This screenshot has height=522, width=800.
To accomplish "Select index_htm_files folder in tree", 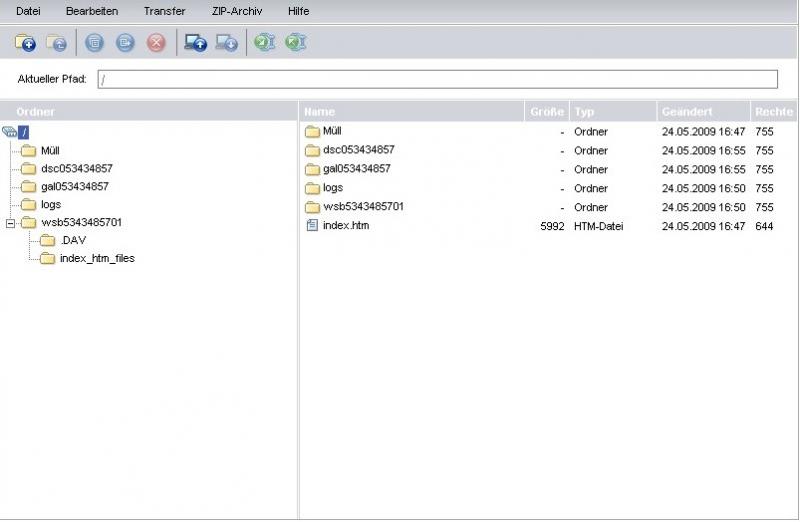I will tap(96, 258).
